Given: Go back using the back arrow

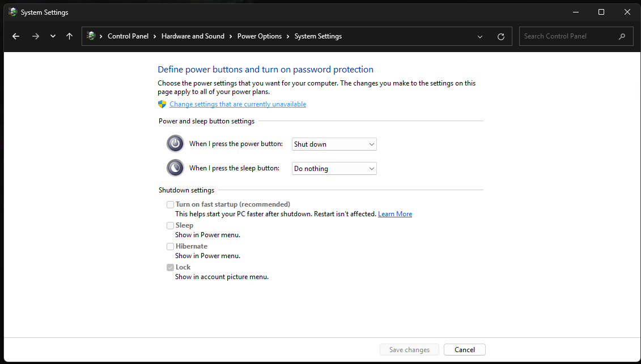Looking at the screenshot, I should click(x=15, y=36).
